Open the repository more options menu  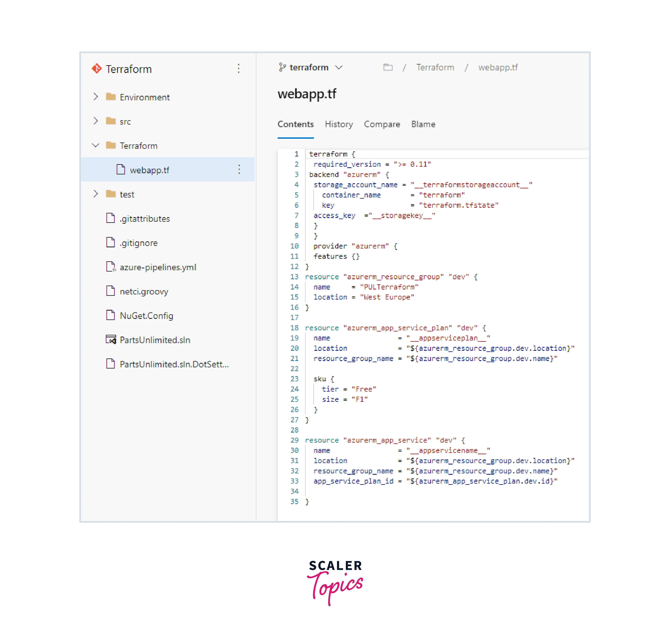[x=239, y=69]
